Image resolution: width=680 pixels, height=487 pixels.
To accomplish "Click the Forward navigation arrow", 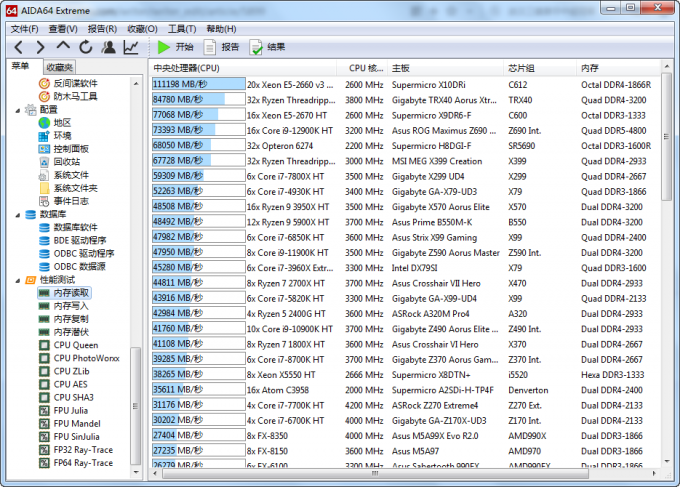I will [40, 47].
